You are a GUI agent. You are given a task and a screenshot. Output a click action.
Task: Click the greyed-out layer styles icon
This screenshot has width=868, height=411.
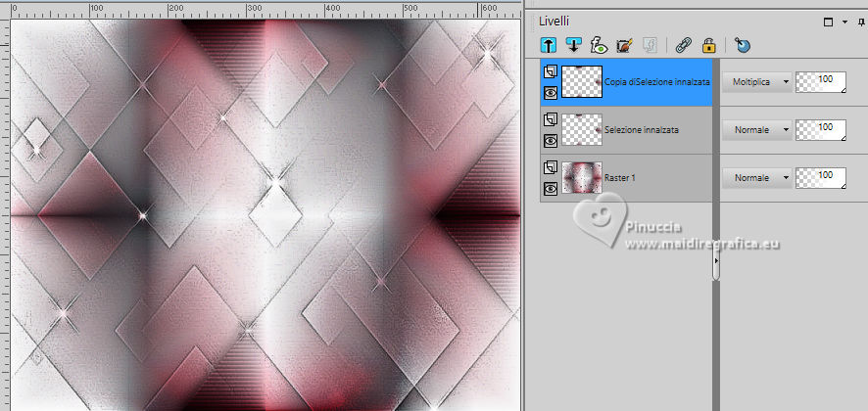[650, 45]
